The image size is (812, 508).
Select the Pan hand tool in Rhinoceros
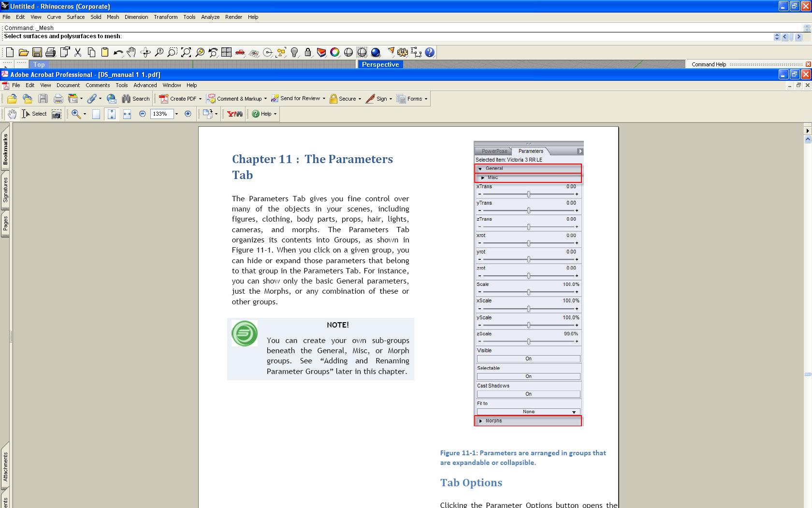(x=131, y=52)
